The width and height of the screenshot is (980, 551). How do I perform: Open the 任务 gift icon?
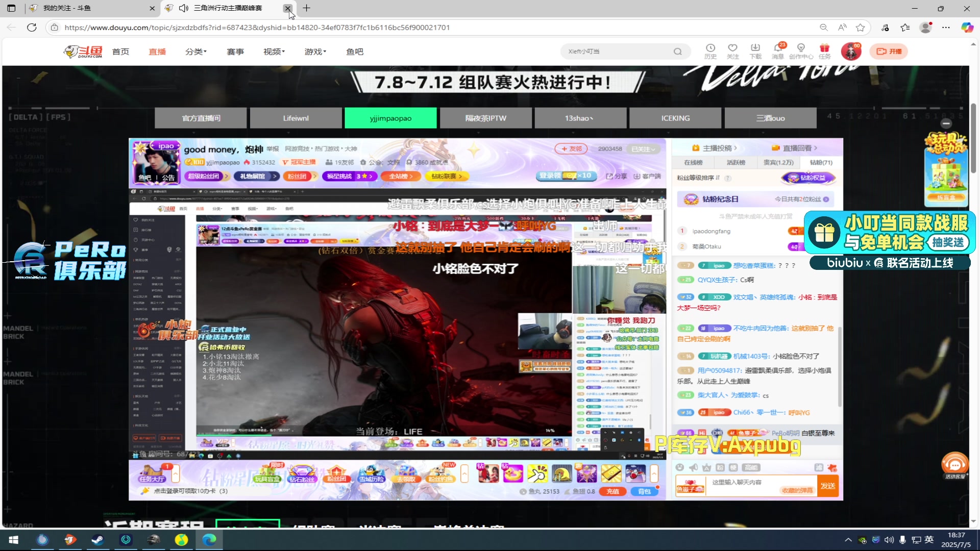825,51
